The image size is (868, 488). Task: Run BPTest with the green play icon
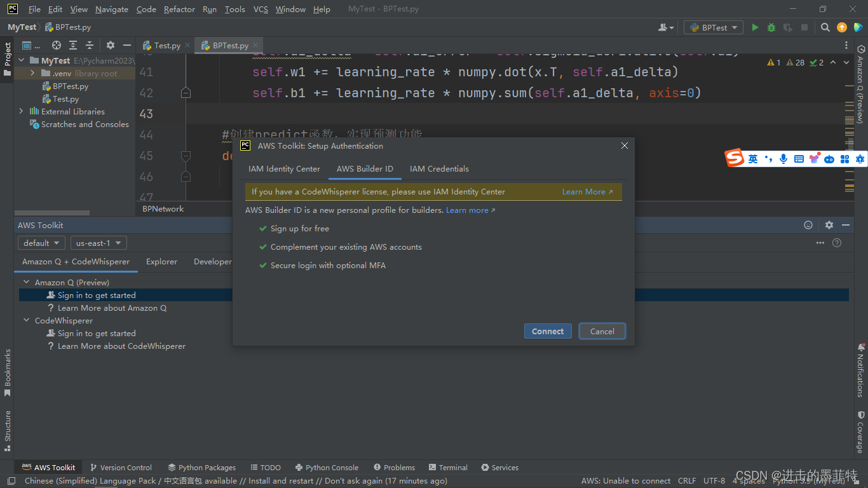[755, 27]
